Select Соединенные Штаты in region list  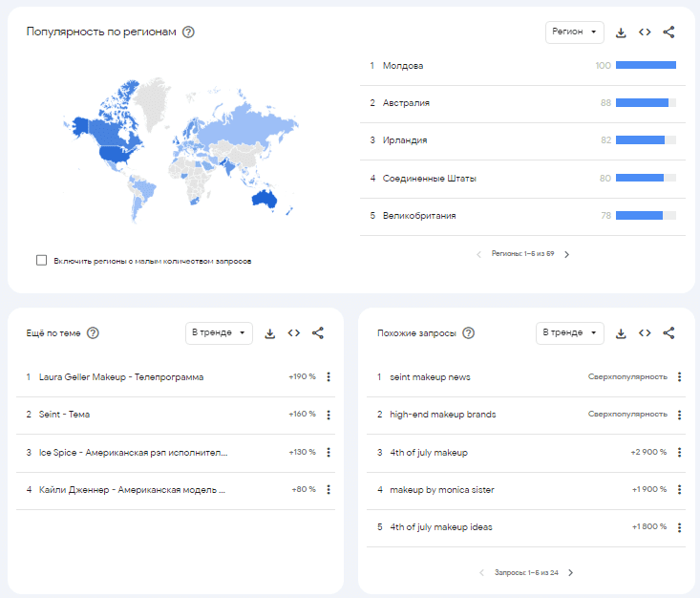tap(522, 179)
